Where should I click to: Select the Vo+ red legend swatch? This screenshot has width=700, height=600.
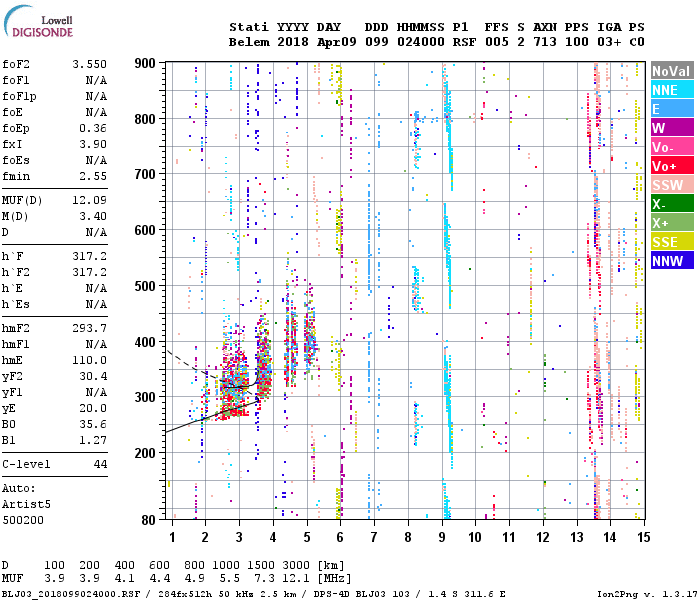tap(672, 166)
